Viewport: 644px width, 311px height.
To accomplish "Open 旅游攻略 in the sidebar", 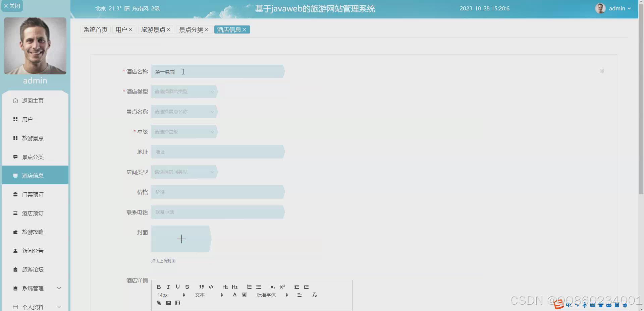I will [x=35, y=232].
